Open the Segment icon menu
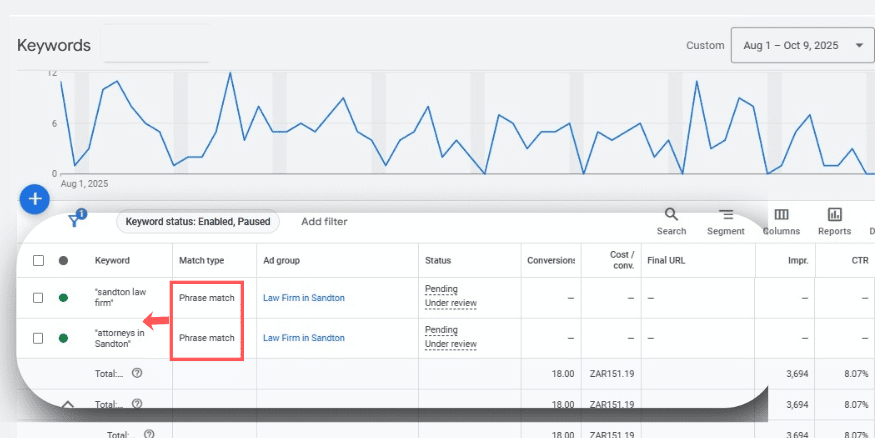875x438 pixels. coord(725,215)
